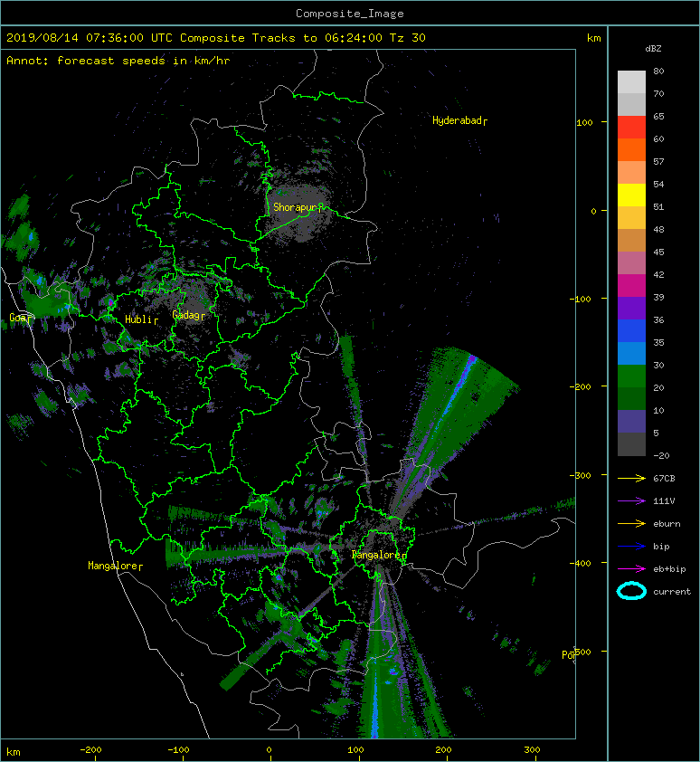Pick the bright green 20-30 dBZ swatch
This screenshot has height=762, width=700.
[631, 376]
